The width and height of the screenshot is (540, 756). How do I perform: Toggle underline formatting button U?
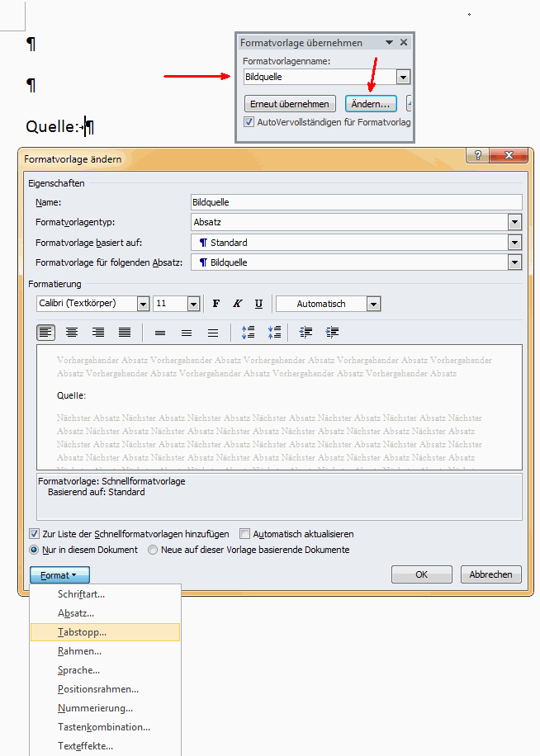pyautogui.click(x=259, y=304)
